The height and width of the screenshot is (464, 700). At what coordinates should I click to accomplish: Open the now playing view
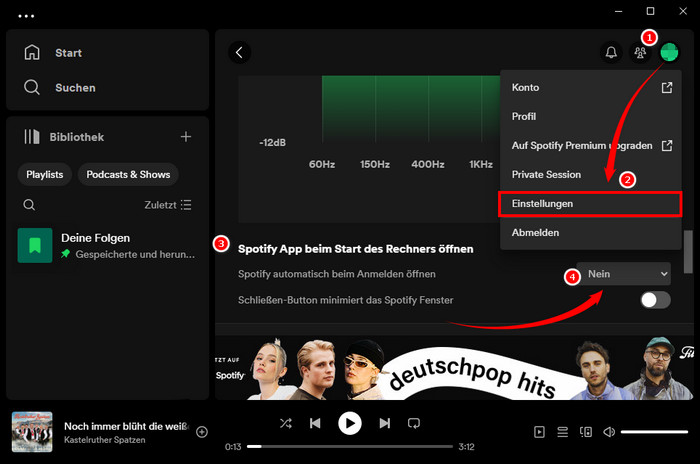click(539, 432)
